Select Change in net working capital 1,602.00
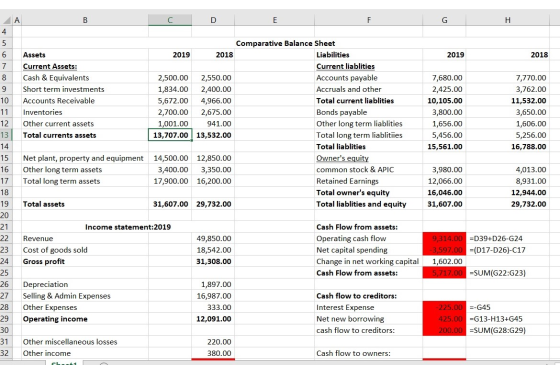 pos(444,261)
